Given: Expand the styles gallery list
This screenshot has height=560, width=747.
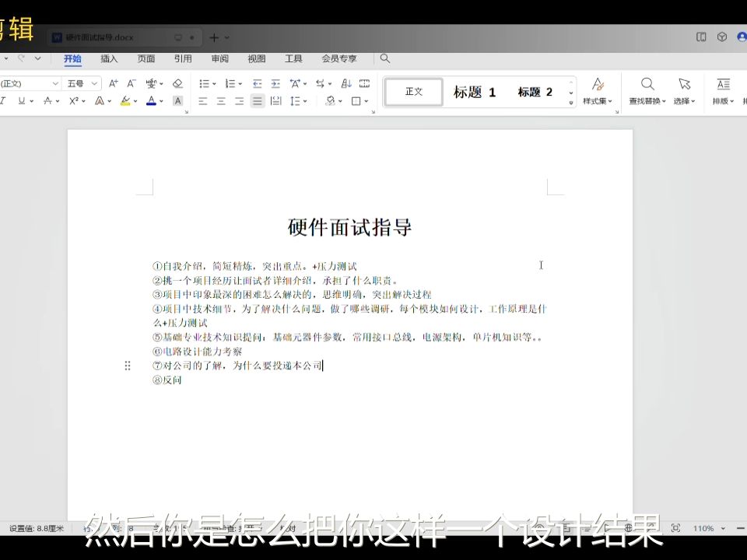Looking at the screenshot, I should tap(570, 103).
